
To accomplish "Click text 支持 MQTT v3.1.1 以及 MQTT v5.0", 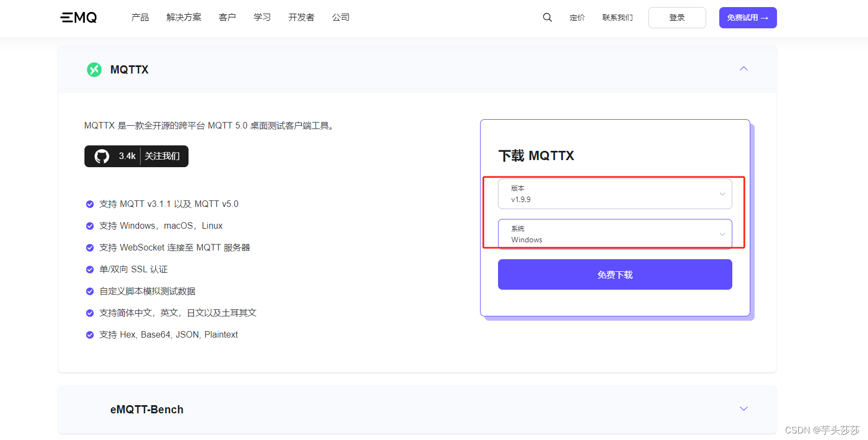I will [169, 204].
